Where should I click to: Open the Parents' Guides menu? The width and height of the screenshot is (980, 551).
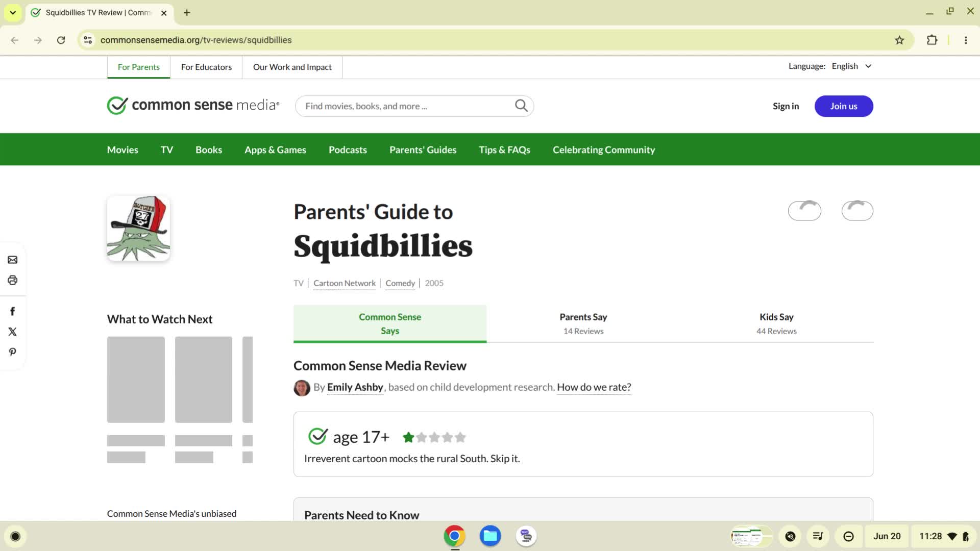[x=423, y=149]
